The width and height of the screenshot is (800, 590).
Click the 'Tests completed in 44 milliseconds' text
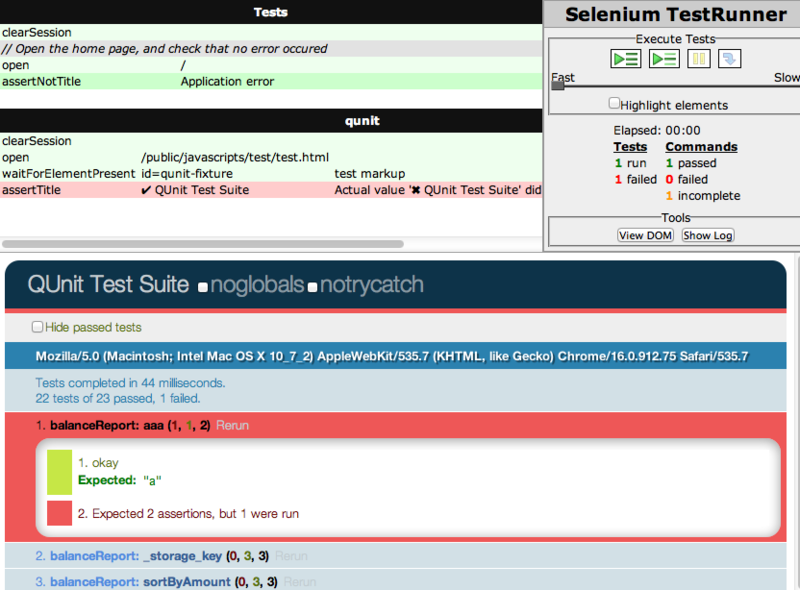[x=130, y=383]
